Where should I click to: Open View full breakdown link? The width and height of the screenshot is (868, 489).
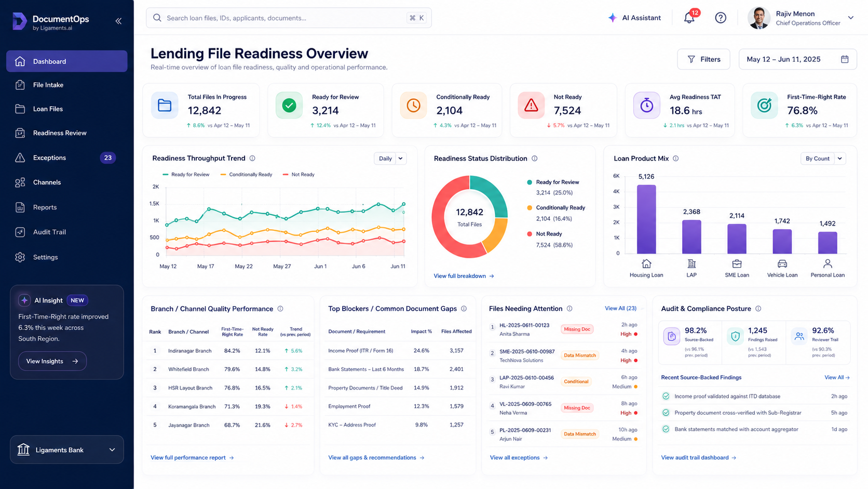[464, 276]
